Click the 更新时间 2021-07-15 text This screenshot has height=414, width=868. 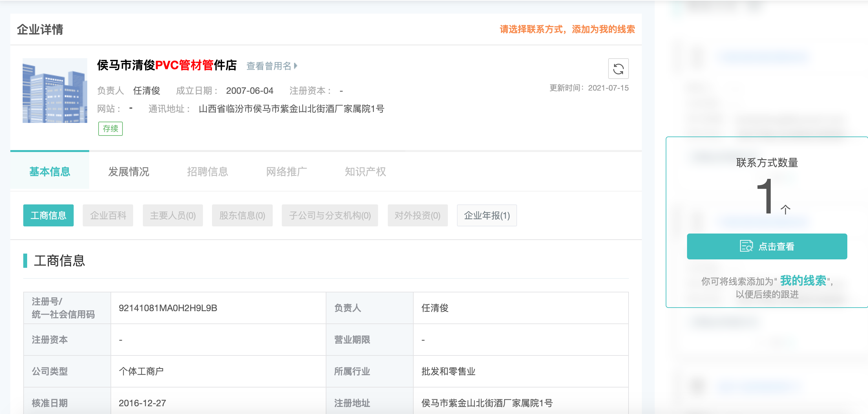[x=589, y=88]
